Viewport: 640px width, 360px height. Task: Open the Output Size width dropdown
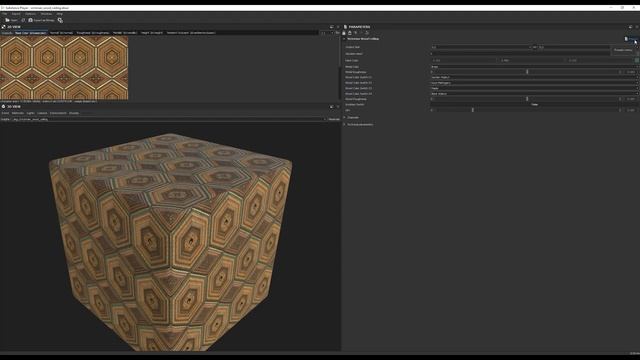482,47
